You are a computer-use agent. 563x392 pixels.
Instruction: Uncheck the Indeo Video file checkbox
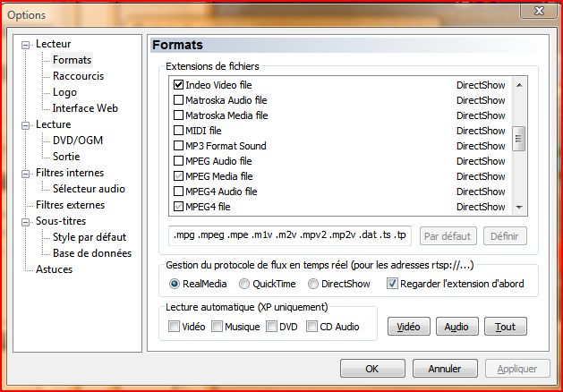point(178,85)
